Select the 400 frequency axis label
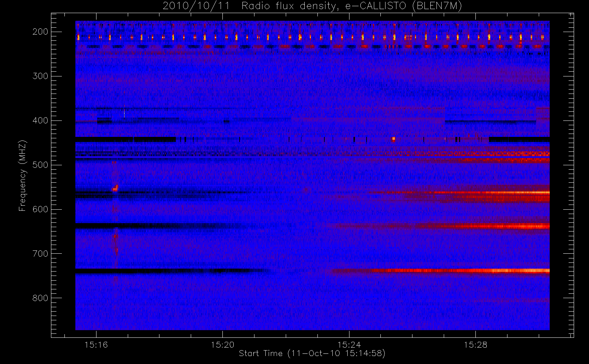The height and width of the screenshot is (364, 589). point(40,120)
